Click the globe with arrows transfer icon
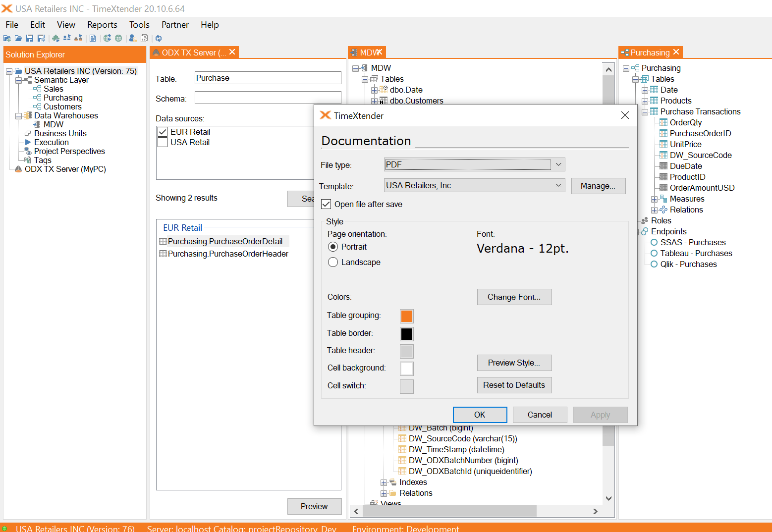 click(107, 38)
